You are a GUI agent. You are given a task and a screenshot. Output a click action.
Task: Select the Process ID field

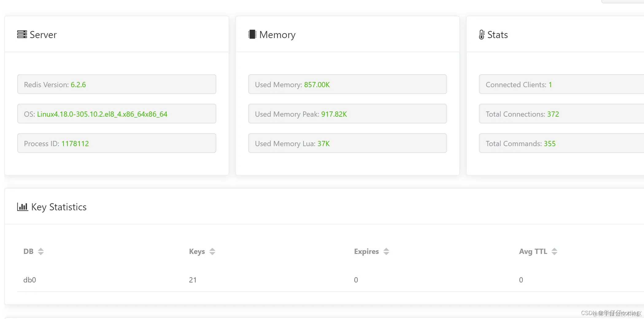[117, 143]
